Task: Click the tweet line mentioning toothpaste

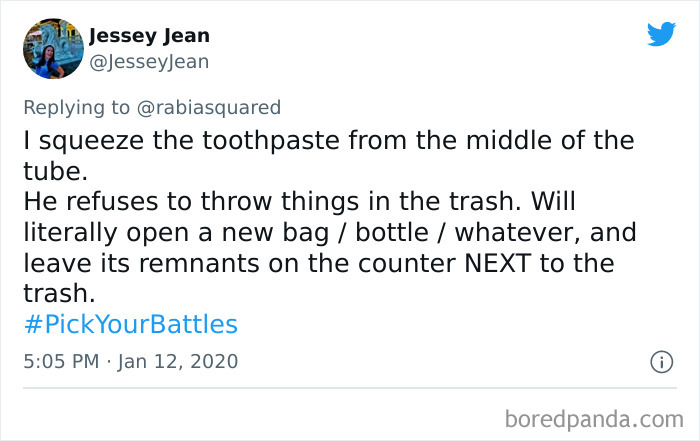Action: click(x=328, y=140)
